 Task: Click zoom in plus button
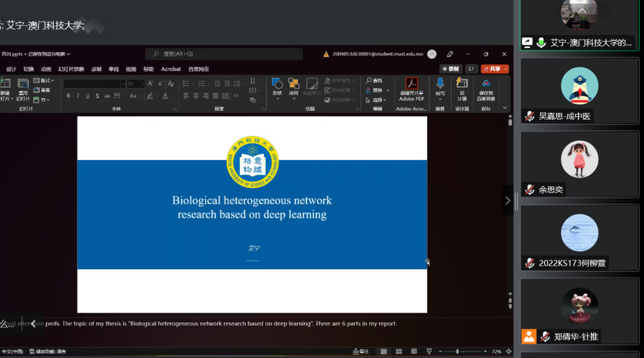[485, 351]
